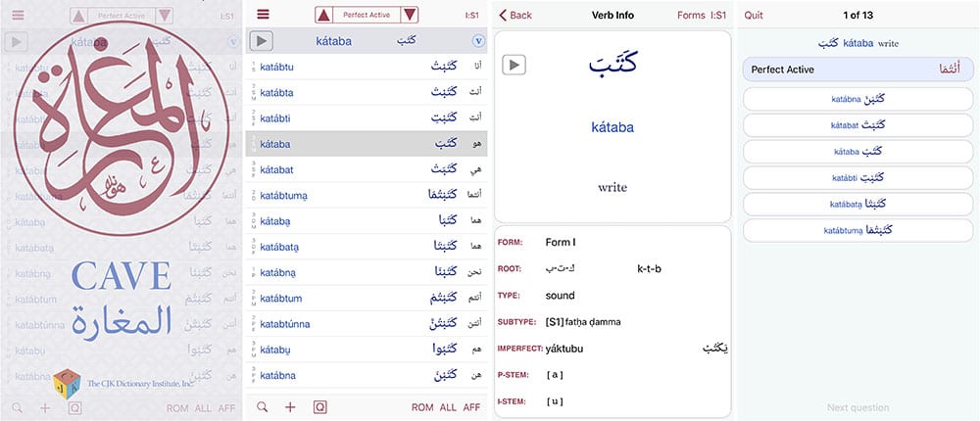Screen dimensions: 980x421
Task: Tap the Perfect Active tense selector label
Action: tap(367, 15)
